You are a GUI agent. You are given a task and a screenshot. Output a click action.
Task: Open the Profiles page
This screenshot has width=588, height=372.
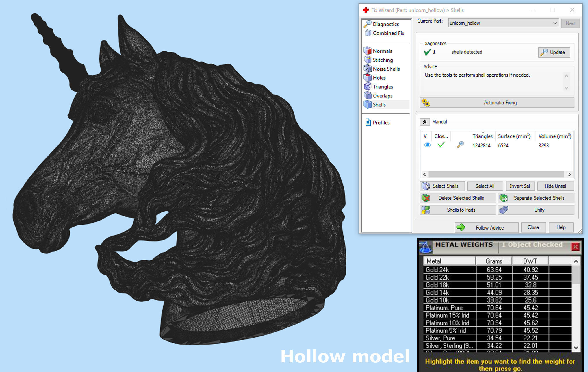[x=381, y=123]
